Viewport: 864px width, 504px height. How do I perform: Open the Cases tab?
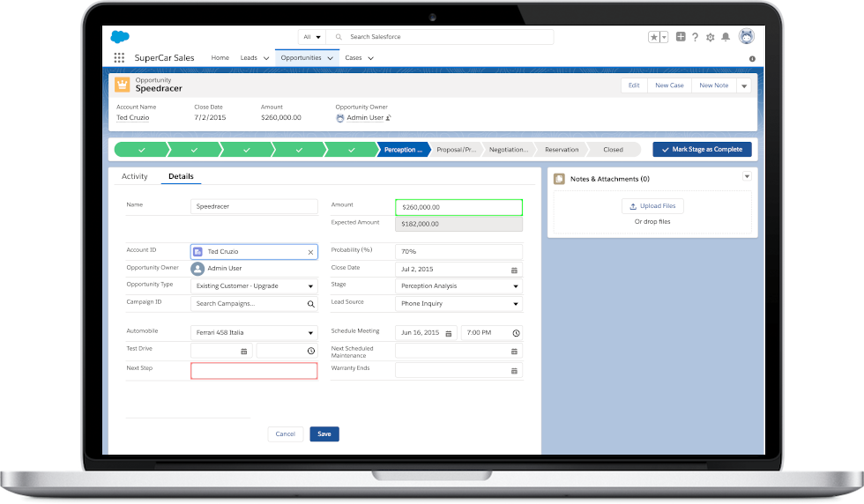tap(354, 58)
